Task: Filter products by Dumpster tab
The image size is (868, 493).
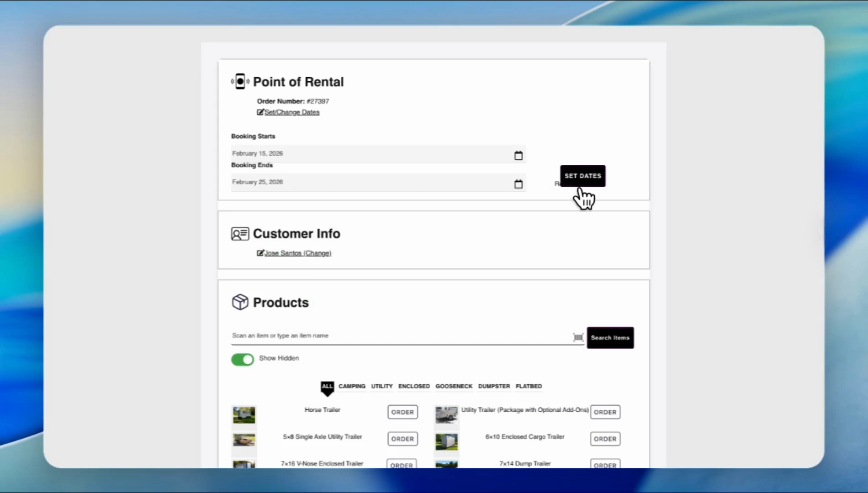Action: click(x=494, y=386)
